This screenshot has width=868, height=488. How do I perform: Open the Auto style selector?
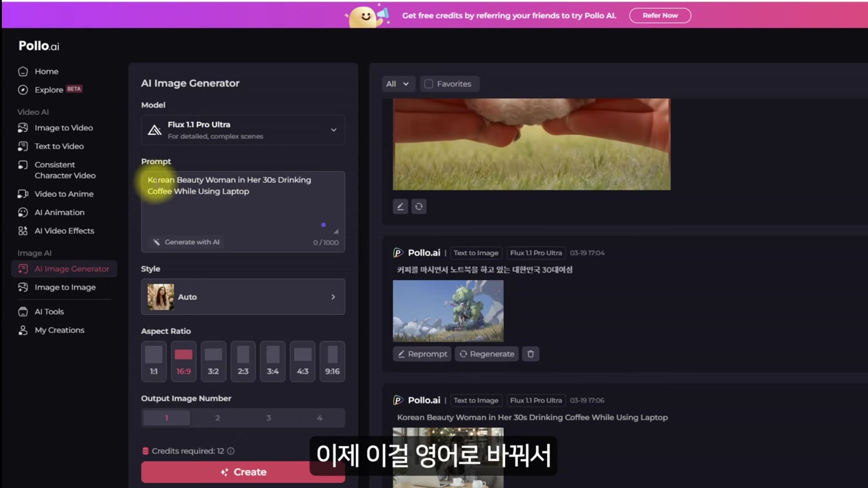[243, 297]
